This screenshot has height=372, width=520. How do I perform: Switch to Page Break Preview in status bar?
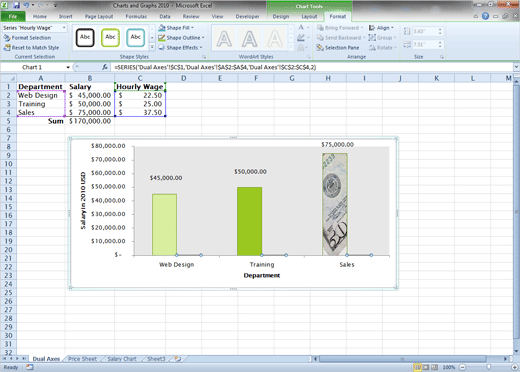pyautogui.click(x=434, y=367)
